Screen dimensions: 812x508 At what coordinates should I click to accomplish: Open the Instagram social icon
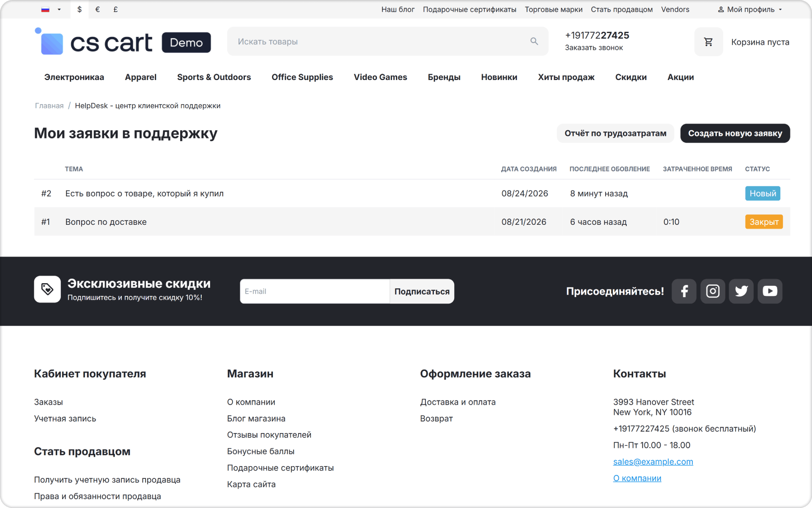coord(713,291)
